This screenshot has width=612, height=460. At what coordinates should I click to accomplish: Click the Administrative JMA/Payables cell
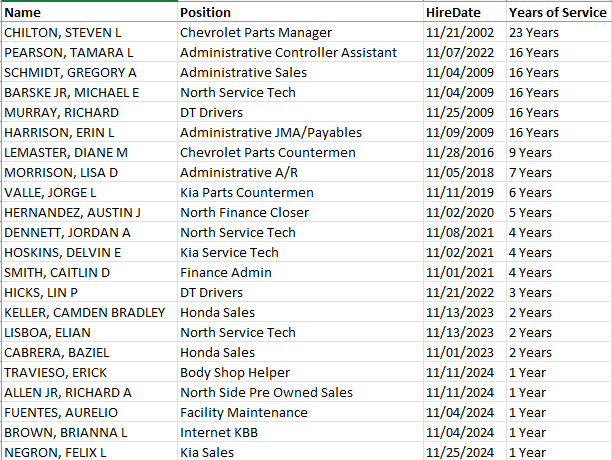coord(271,133)
